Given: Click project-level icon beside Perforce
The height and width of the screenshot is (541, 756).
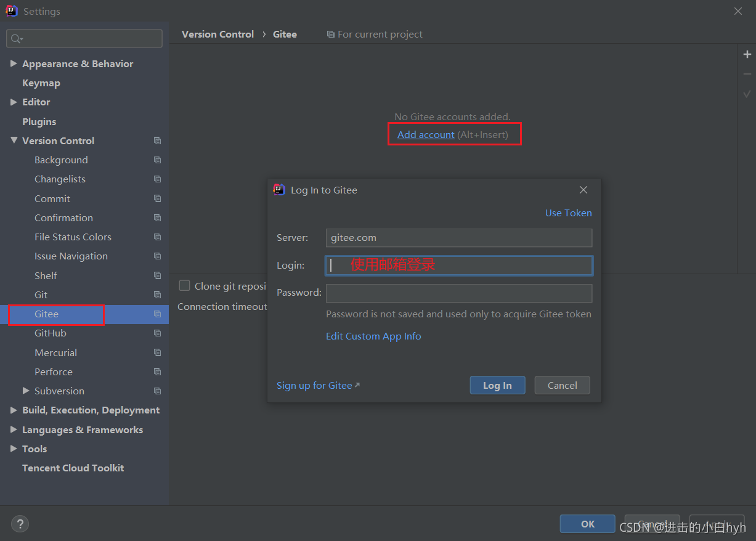Looking at the screenshot, I should [x=158, y=372].
